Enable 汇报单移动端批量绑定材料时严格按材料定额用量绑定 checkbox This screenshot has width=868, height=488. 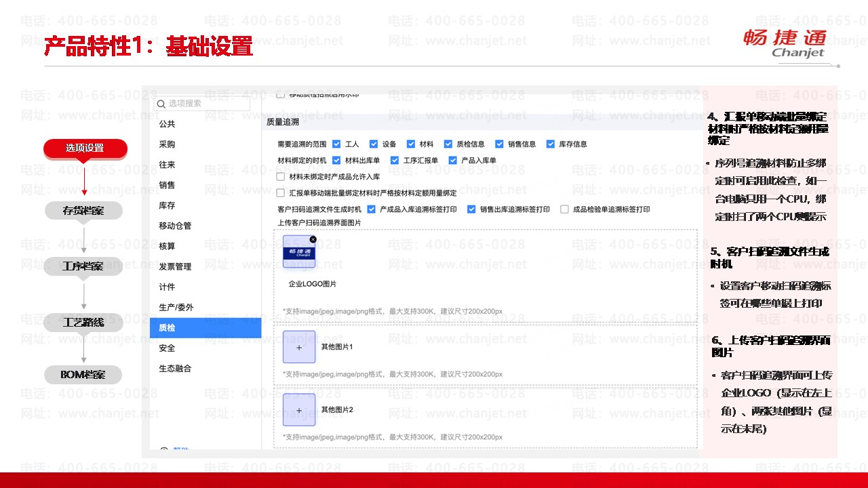(281, 193)
